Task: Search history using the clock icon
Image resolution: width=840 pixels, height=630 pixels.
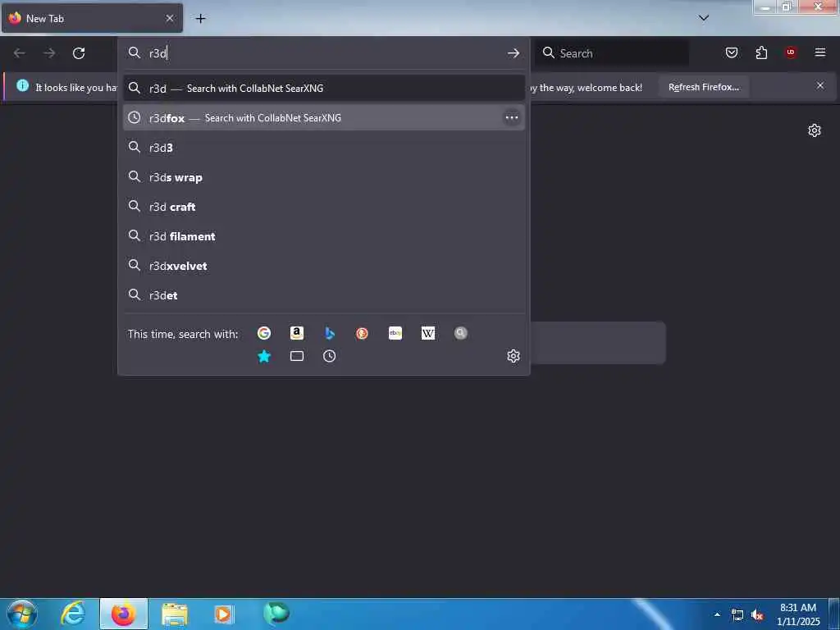Action: coord(330,356)
